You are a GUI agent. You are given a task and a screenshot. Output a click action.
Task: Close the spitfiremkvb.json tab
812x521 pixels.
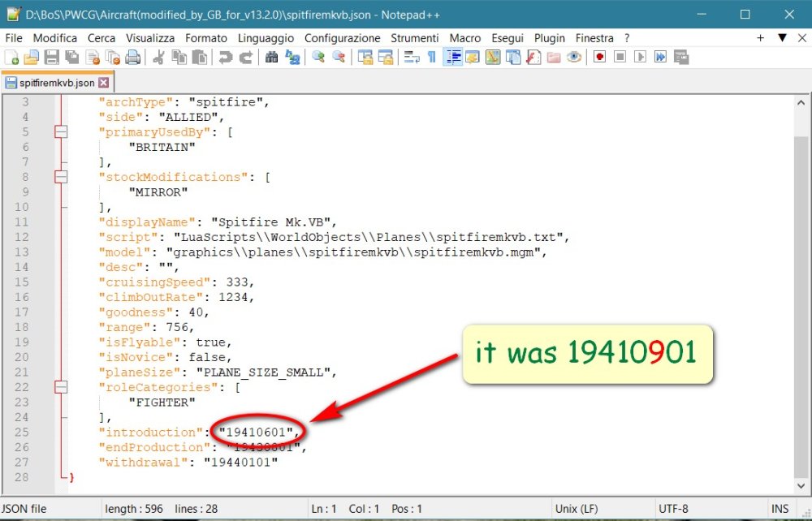[103, 83]
